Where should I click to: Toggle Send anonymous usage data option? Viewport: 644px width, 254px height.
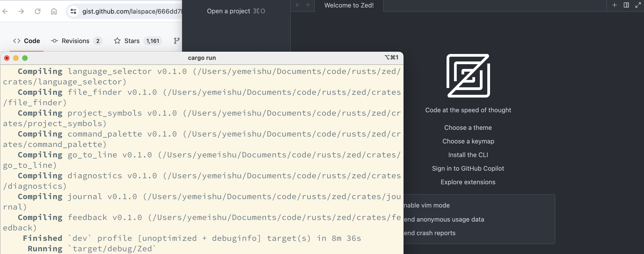click(444, 219)
